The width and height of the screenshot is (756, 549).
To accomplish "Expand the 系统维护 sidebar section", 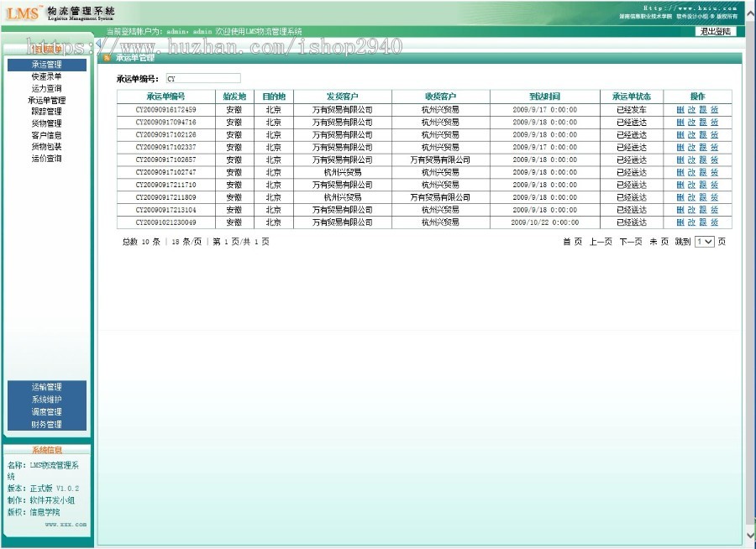I will [x=47, y=399].
